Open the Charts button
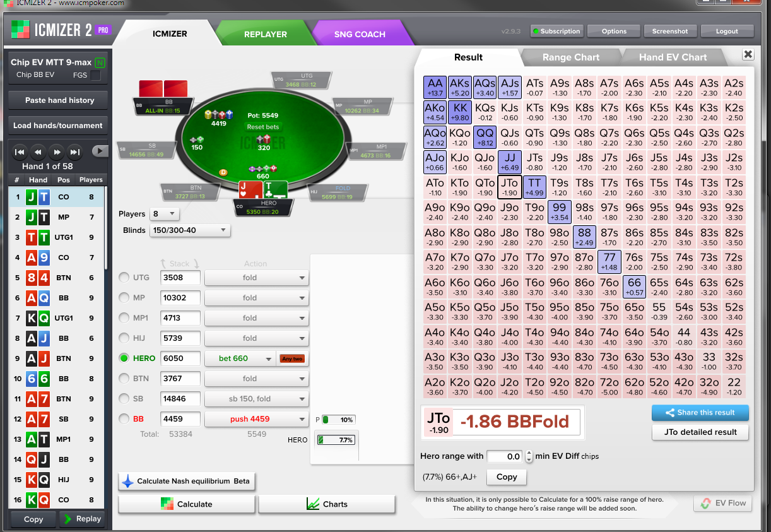771x532 pixels. click(x=327, y=504)
